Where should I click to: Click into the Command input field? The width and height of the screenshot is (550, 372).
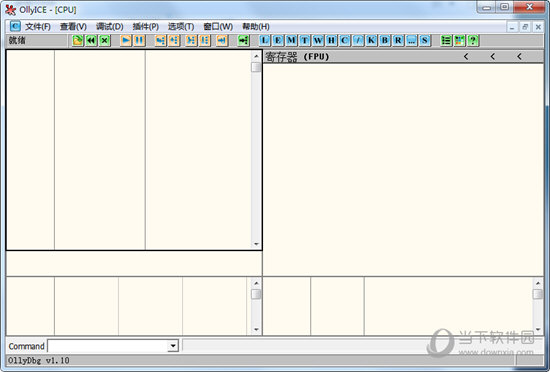108,346
